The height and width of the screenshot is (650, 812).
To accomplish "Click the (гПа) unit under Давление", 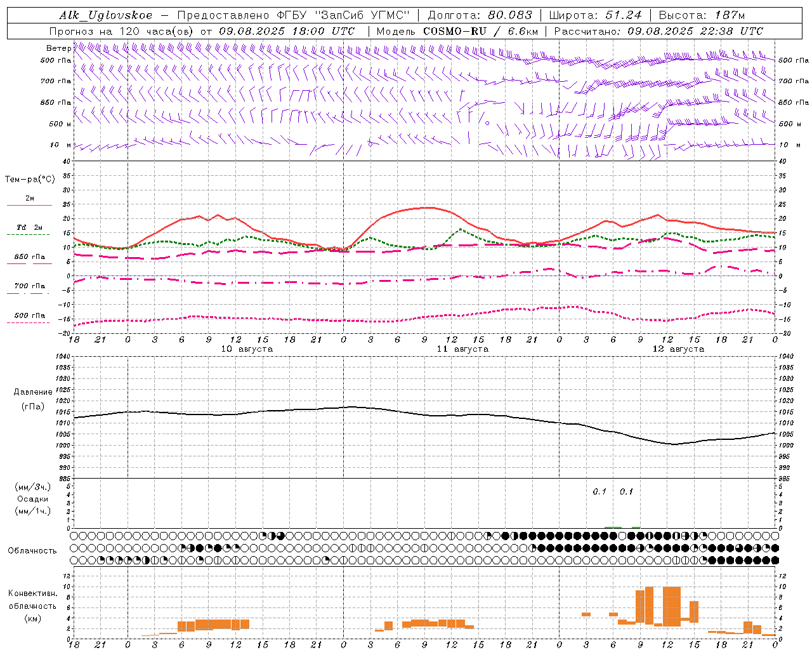I will pos(33,406).
